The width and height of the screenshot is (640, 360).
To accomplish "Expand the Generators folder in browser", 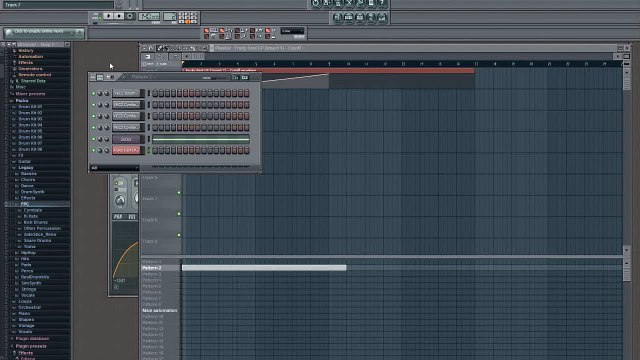I will (x=30, y=69).
